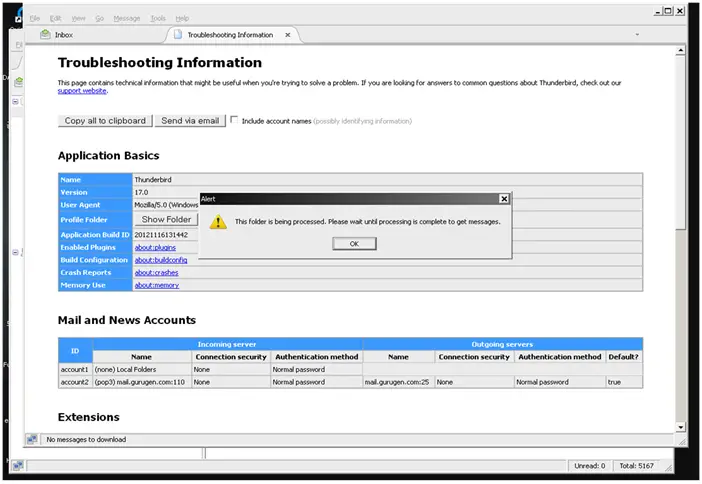Select the Troubleshooting Information tab
The width and height of the screenshot is (702, 484).
pyautogui.click(x=230, y=34)
